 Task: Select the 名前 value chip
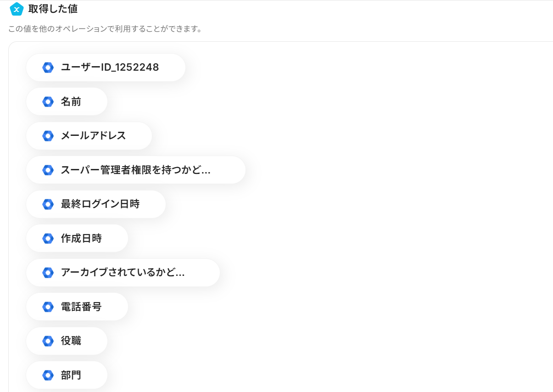pos(71,101)
